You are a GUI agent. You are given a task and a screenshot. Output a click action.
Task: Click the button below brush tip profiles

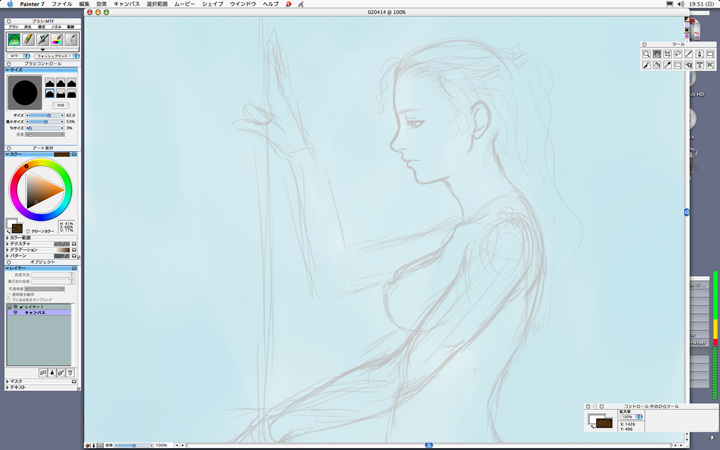tap(60, 104)
